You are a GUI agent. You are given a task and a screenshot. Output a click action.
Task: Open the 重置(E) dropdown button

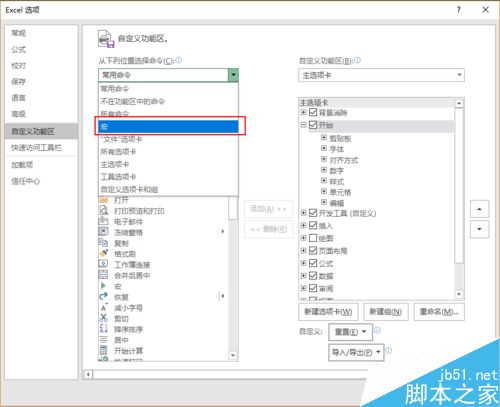click(x=350, y=332)
